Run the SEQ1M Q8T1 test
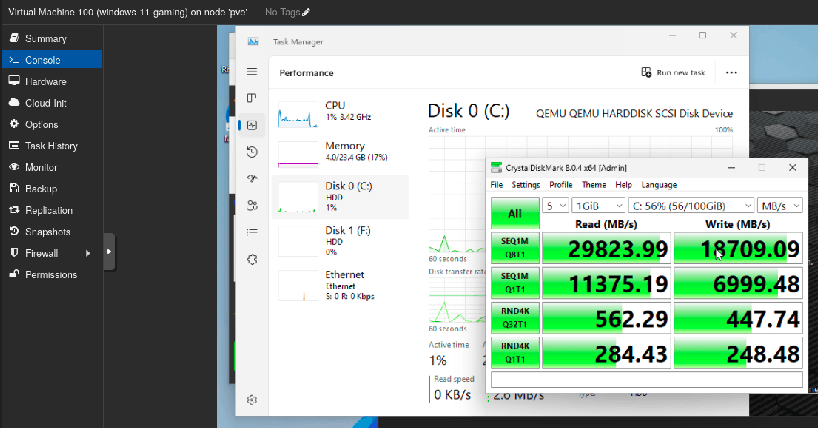818x428 pixels. coord(515,247)
